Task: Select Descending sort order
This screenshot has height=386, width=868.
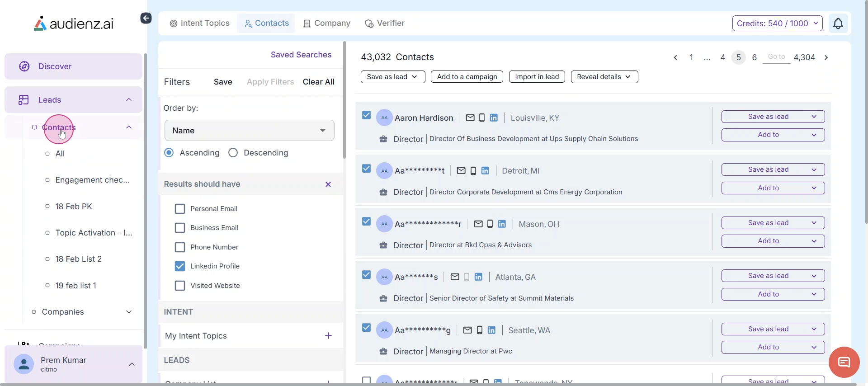Action: tap(233, 153)
